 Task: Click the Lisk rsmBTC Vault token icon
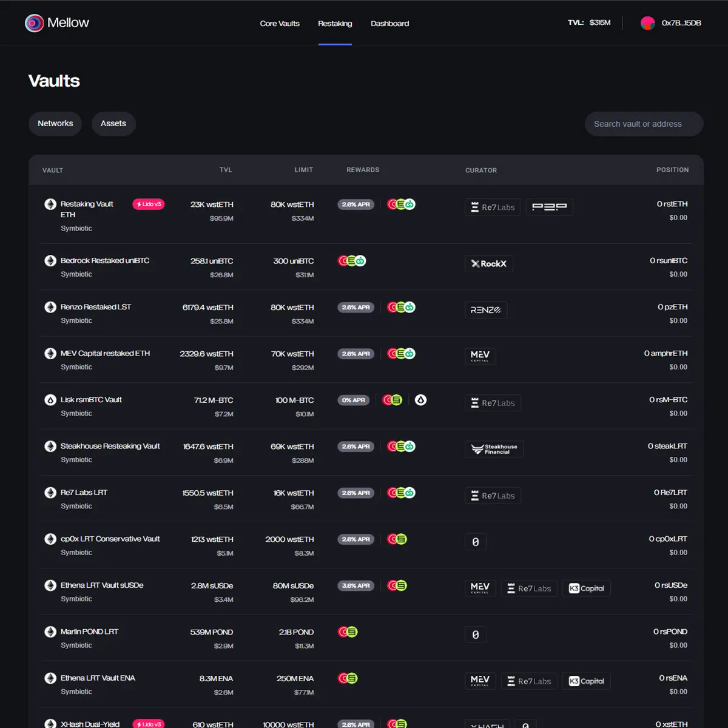(x=50, y=400)
